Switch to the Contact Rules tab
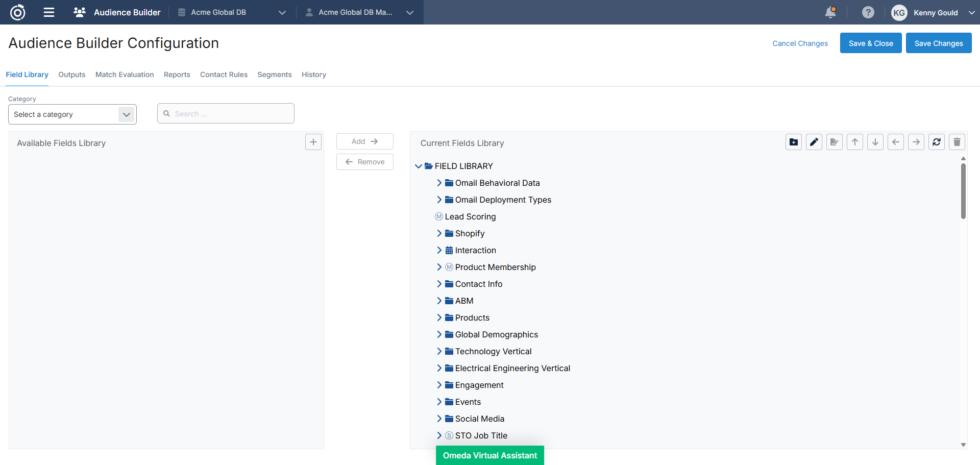This screenshot has height=465, width=980. coord(224,75)
